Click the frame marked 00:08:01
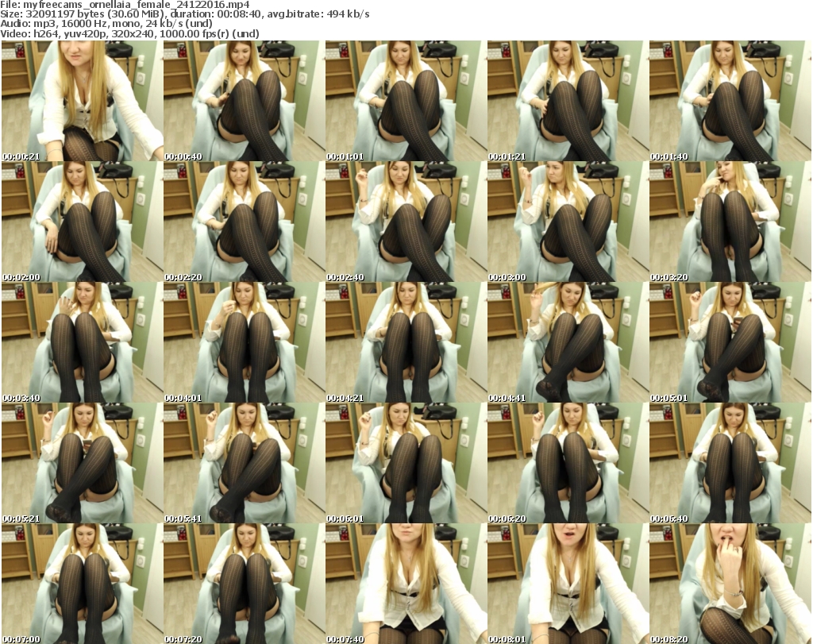Viewport: 813px width, 644px height. click(568, 584)
